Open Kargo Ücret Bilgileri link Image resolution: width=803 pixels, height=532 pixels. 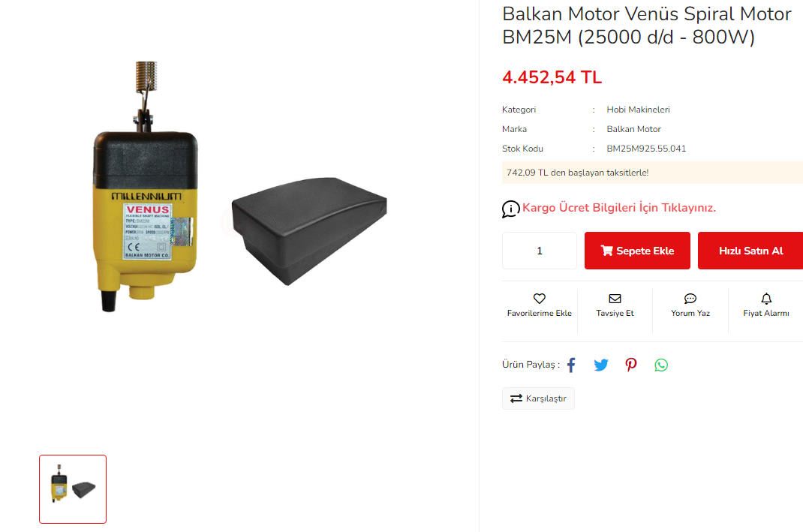(618, 208)
